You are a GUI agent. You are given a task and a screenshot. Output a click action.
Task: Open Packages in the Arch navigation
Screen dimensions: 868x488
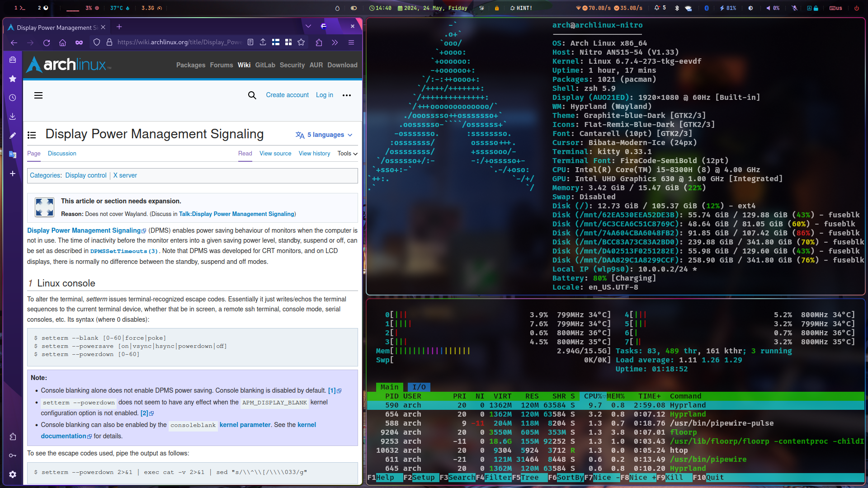pyautogui.click(x=191, y=65)
